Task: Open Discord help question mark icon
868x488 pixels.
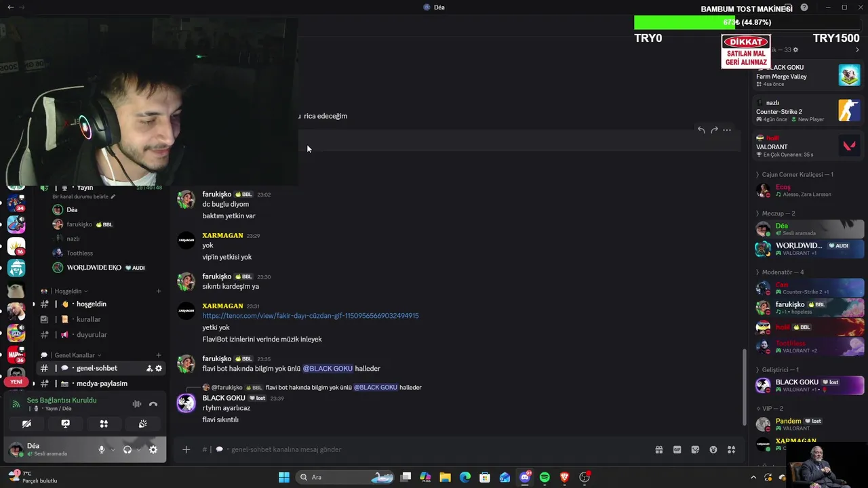Action: coord(804,7)
